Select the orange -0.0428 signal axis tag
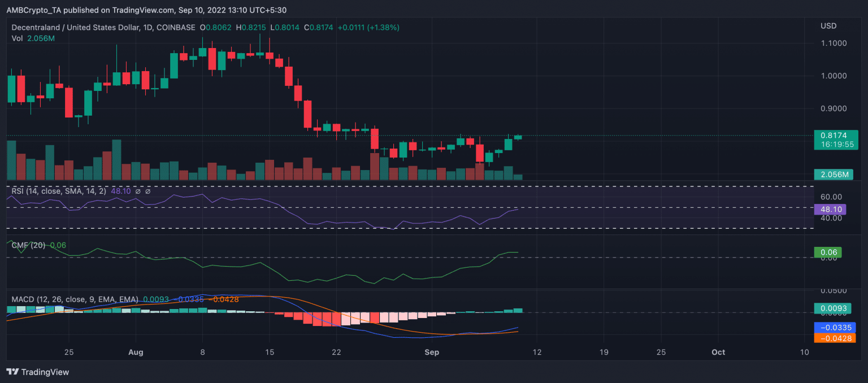The width and height of the screenshot is (868, 383). 835,338
